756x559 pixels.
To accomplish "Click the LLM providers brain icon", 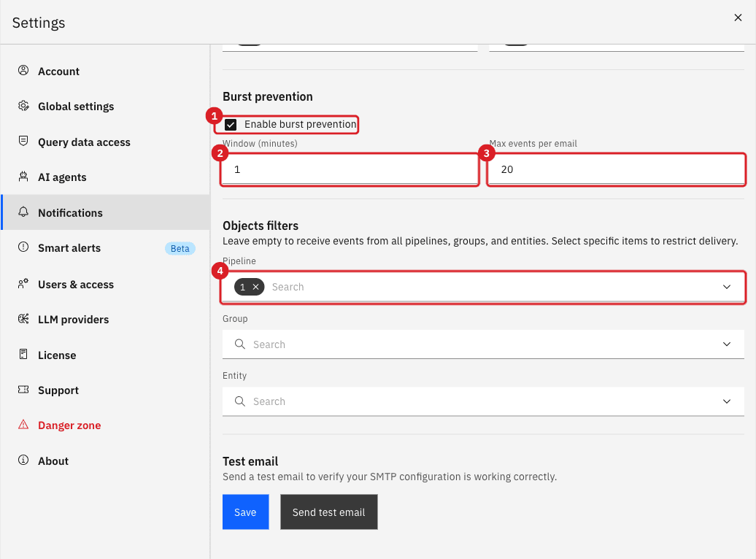I will 23,319.
